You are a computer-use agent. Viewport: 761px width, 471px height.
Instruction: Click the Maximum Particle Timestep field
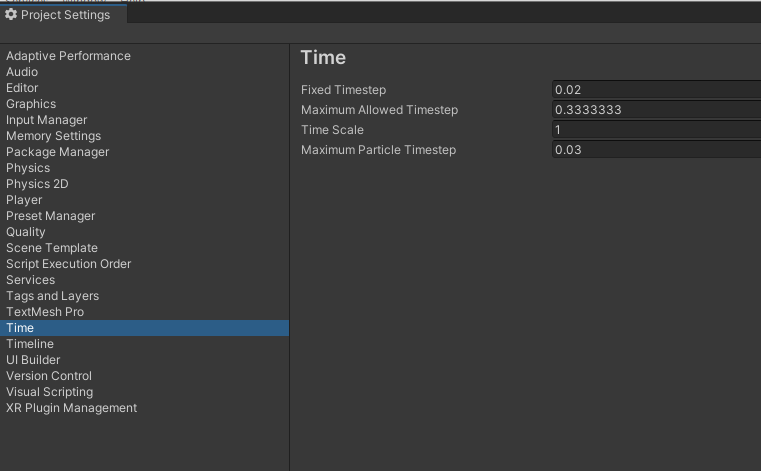point(656,150)
